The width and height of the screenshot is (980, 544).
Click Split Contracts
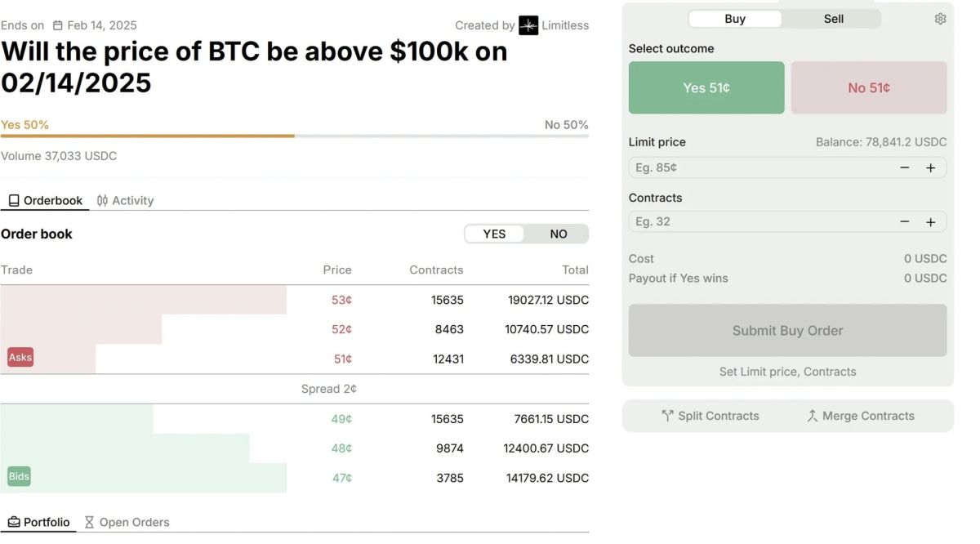(x=710, y=416)
